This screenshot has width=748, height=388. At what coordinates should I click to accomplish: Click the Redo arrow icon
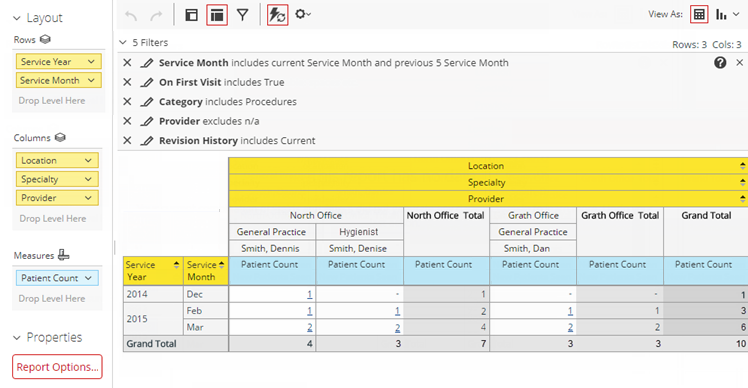(x=156, y=15)
